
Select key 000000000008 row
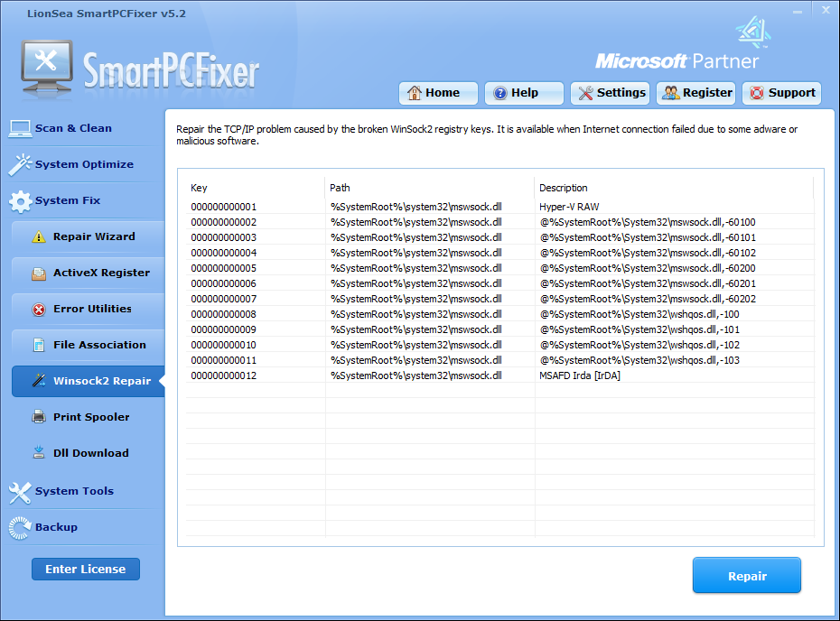499,314
